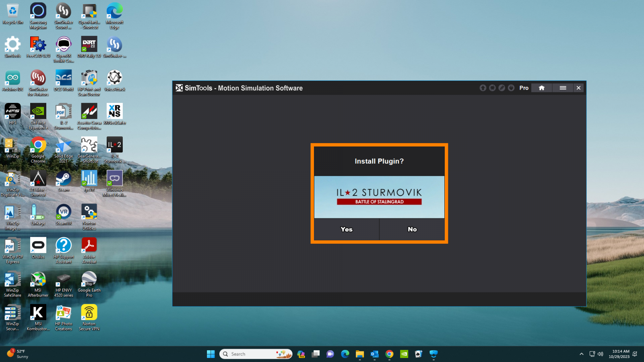Open XRNeckSafer desktop icon
This screenshot has width=644, height=362.
115,114
